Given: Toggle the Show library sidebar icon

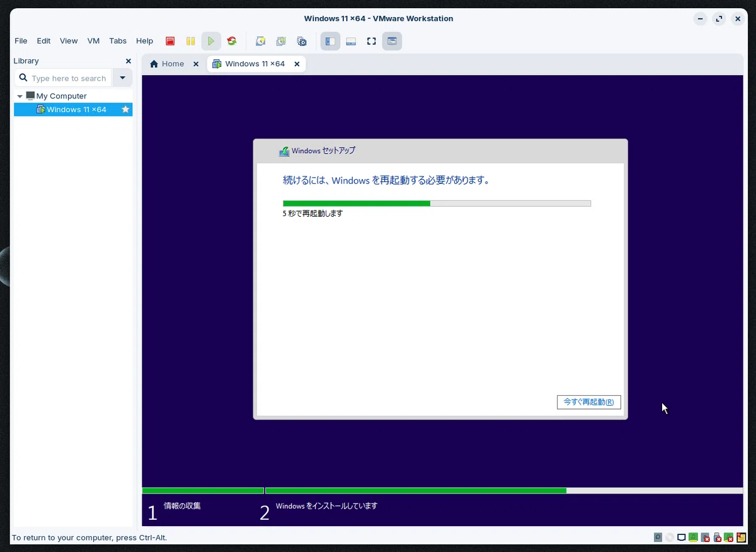Looking at the screenshot, I should click(330, 41).
